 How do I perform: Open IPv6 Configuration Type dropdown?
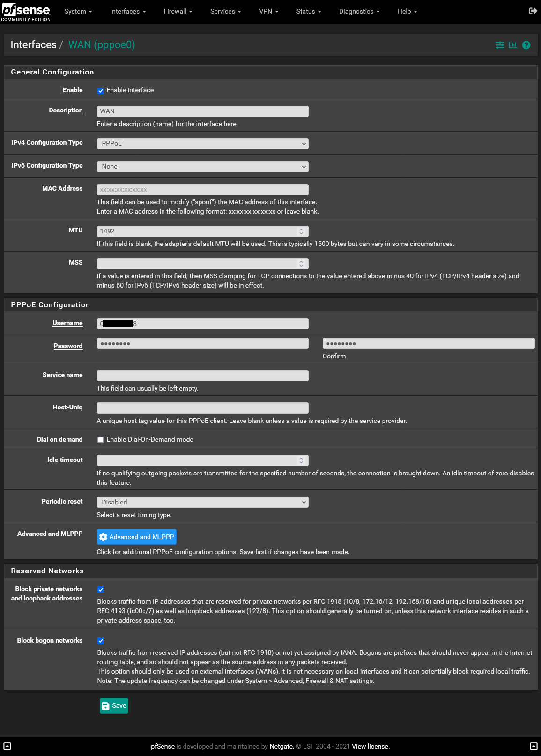point(202,167)
